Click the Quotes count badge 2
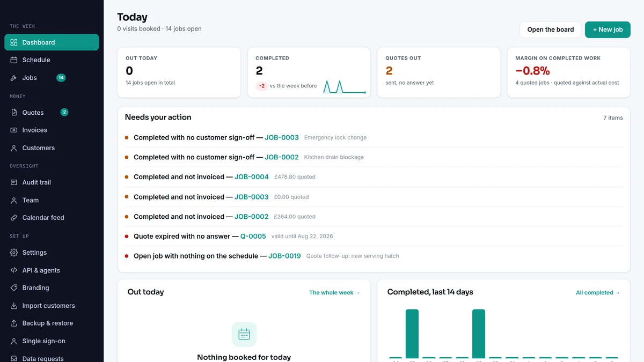 tap(64, 113)
